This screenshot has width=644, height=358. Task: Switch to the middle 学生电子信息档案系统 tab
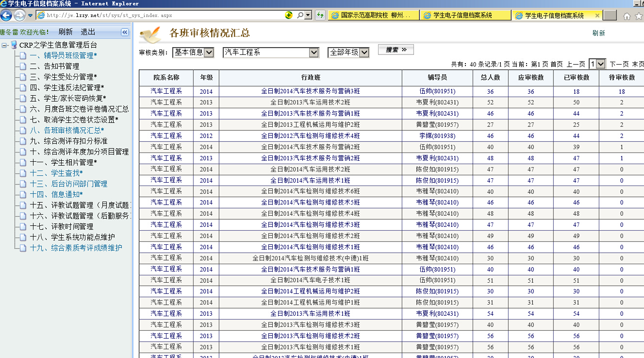point(462,16)
